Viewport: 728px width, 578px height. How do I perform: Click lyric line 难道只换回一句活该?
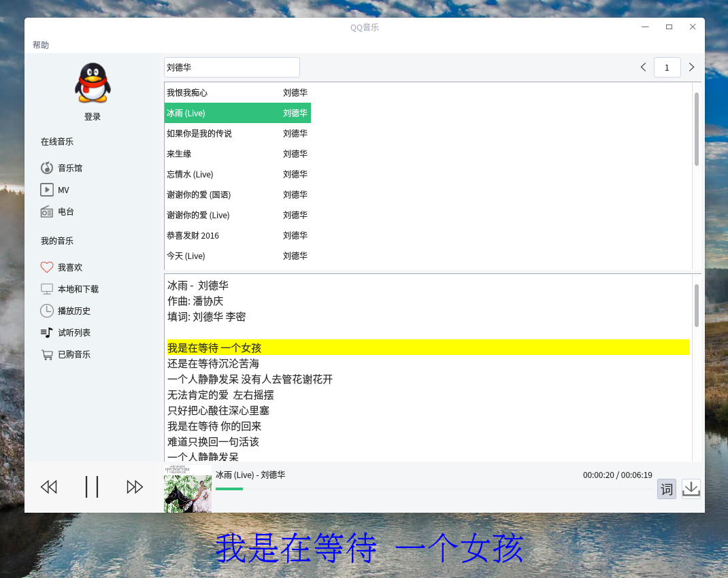tap(213, 441)
